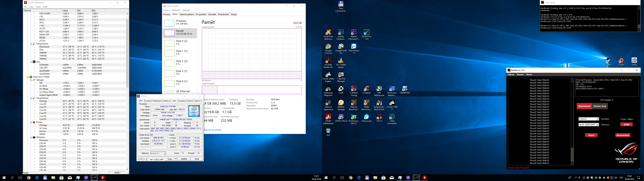The image size is (644, 181).
Task: Open Tools menu in HWMonitor
Action: (38, 7)
